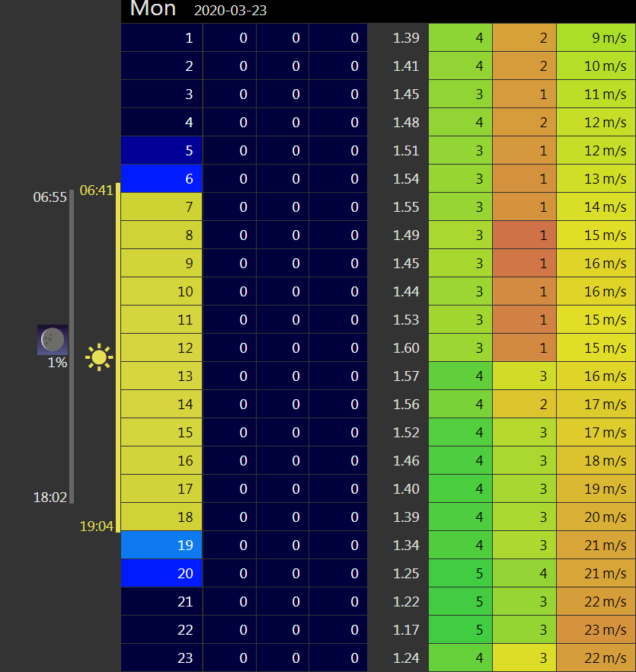
Task: Select yellow hour 7 cell
Action: (161, 207)
